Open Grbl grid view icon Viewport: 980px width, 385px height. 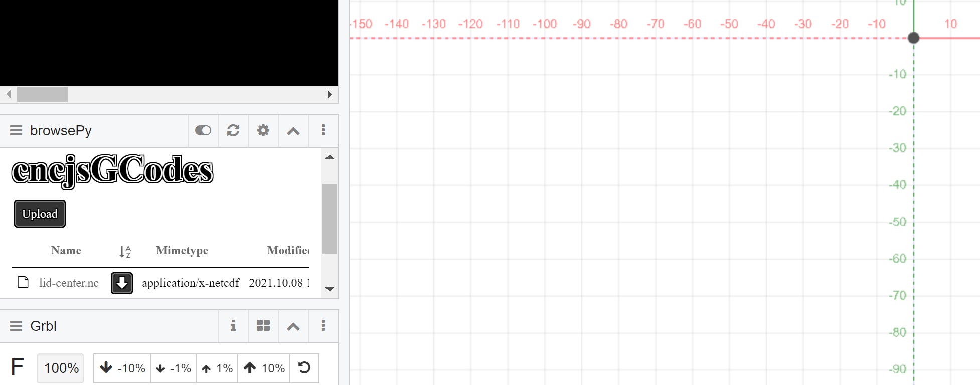263,326
